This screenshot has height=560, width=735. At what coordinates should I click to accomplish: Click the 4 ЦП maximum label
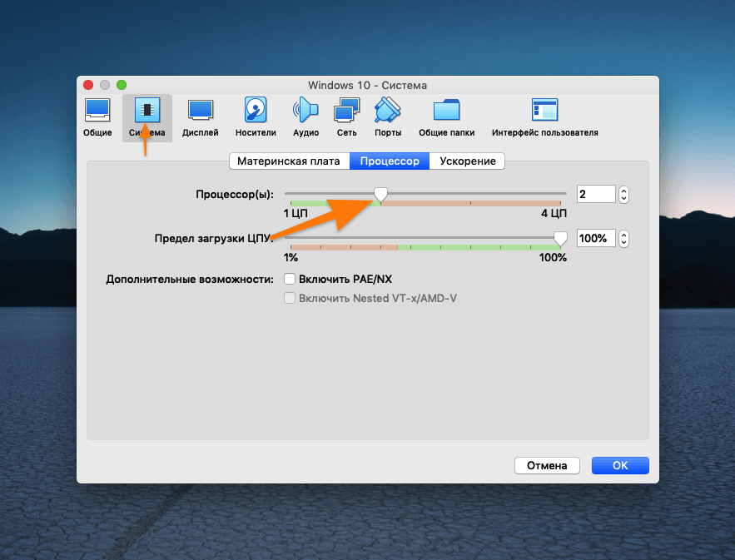[x=554, y=214]
